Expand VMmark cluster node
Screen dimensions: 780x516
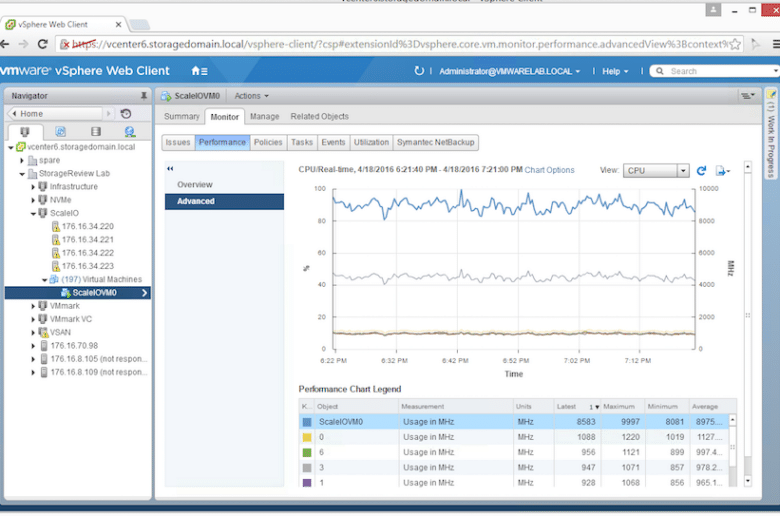pos(33,306)
